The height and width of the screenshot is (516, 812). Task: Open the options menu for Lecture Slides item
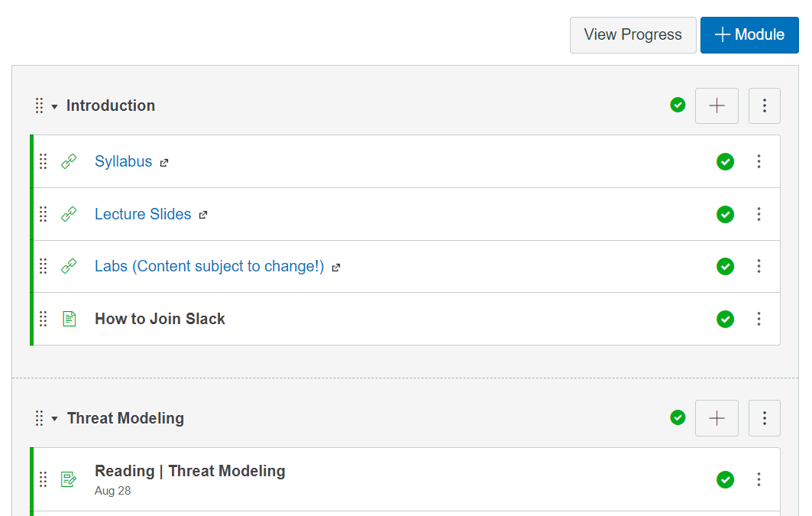tap(759, 214)
